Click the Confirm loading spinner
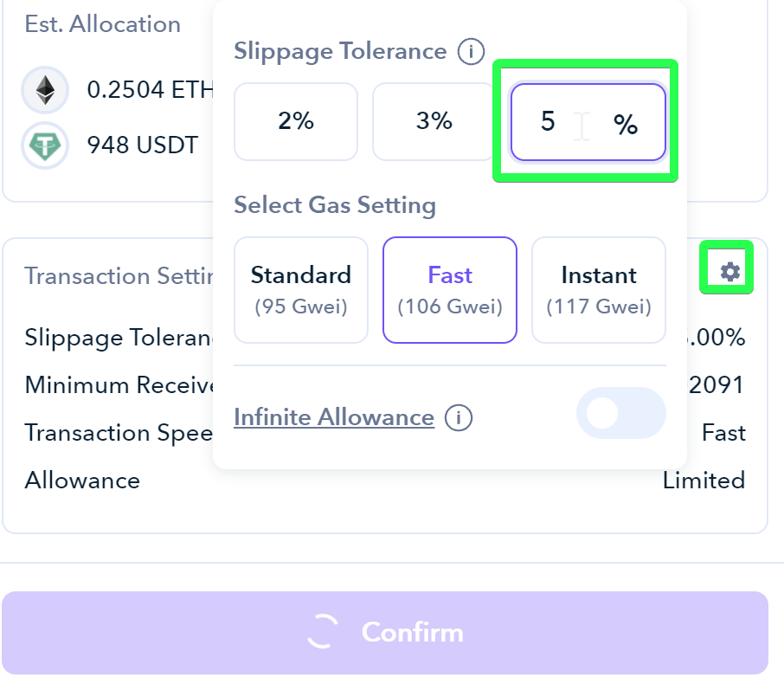784x684 pixels. pos(323,631)
